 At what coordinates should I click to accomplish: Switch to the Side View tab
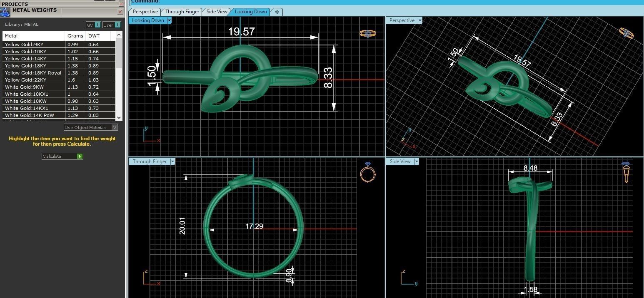coord(217,12)
